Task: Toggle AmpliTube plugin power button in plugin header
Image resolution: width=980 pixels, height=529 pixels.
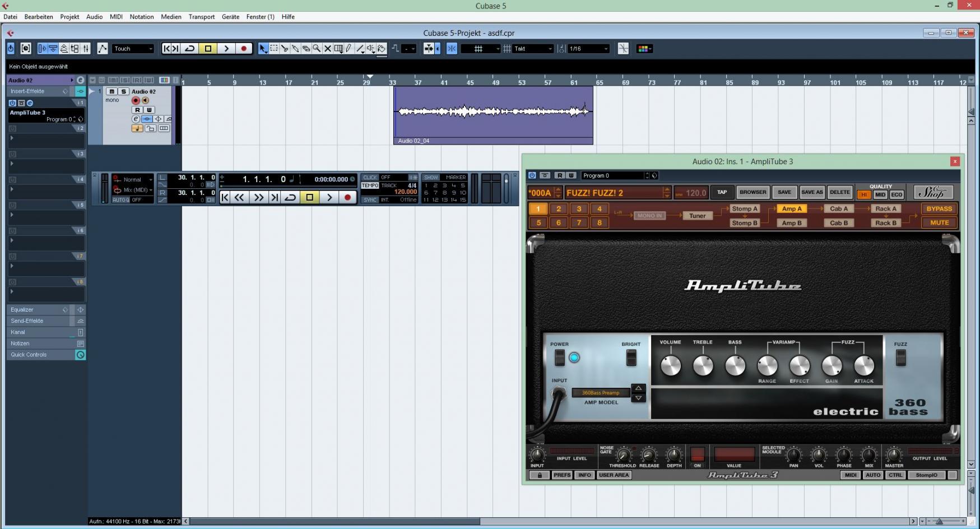Action: coord(532,175)
